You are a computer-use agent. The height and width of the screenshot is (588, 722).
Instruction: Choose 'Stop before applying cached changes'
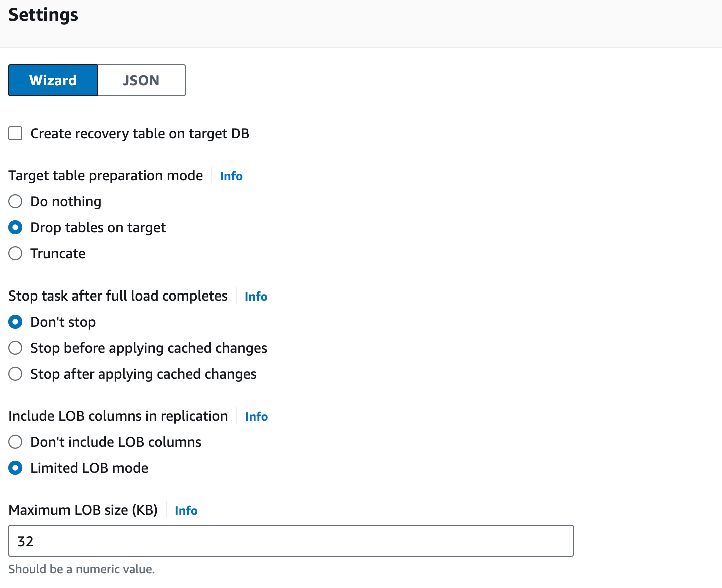[15, 348]
